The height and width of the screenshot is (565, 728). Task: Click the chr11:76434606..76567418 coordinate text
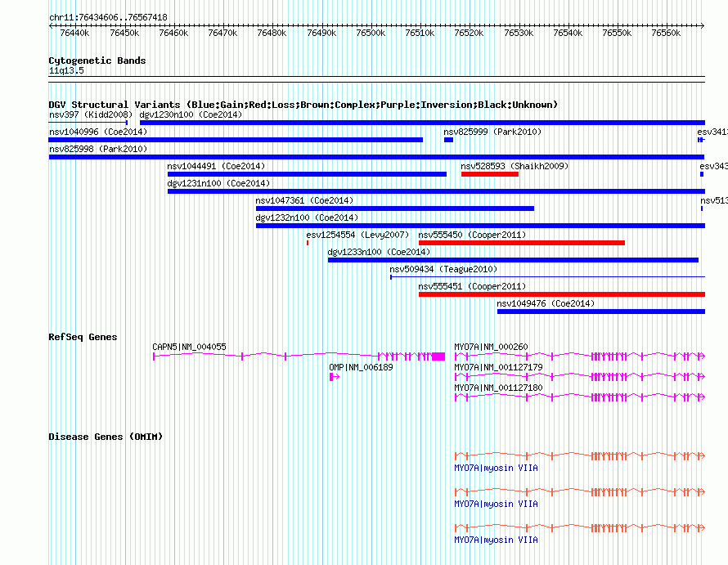(108, 17)
